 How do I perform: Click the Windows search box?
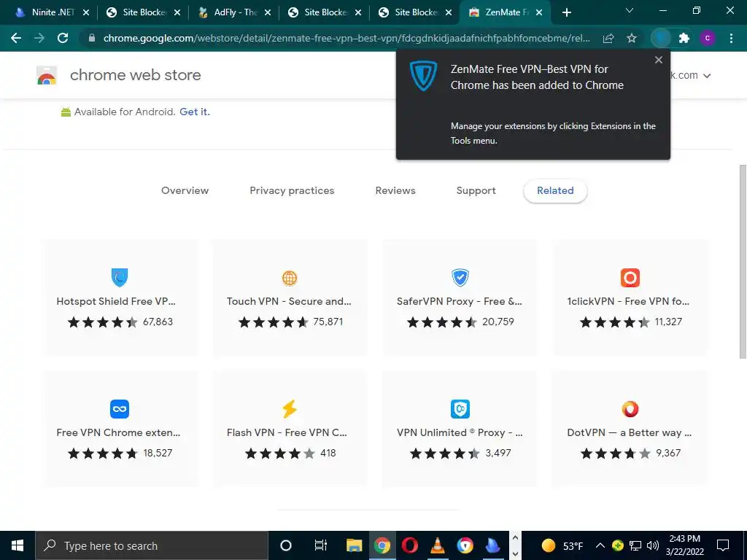pos(152,545)
